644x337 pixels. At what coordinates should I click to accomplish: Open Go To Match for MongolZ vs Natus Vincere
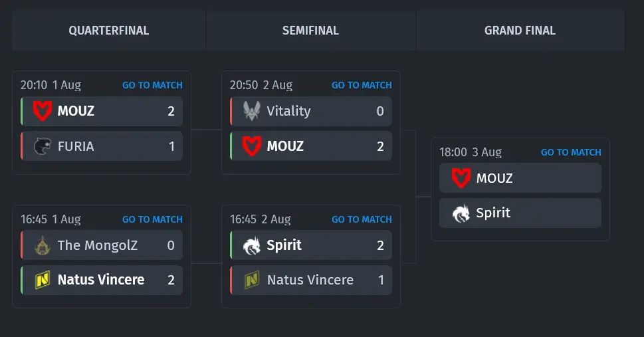point(152,219)
